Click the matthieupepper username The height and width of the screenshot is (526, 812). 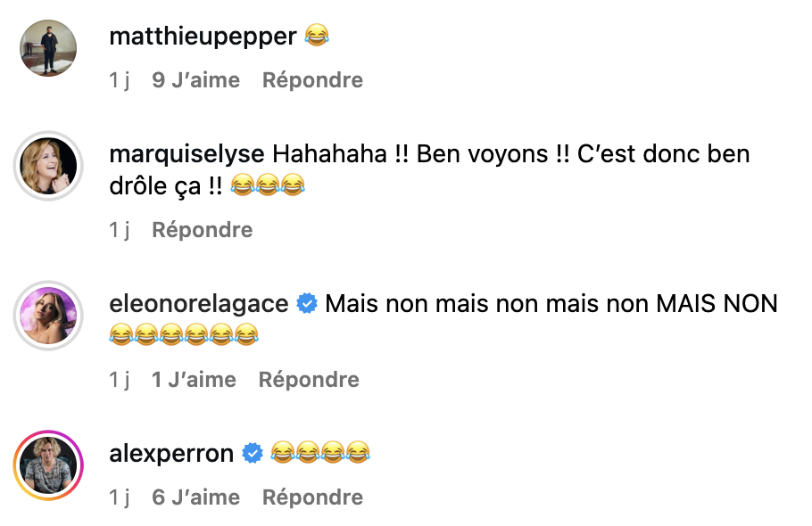tap(202, 37)
